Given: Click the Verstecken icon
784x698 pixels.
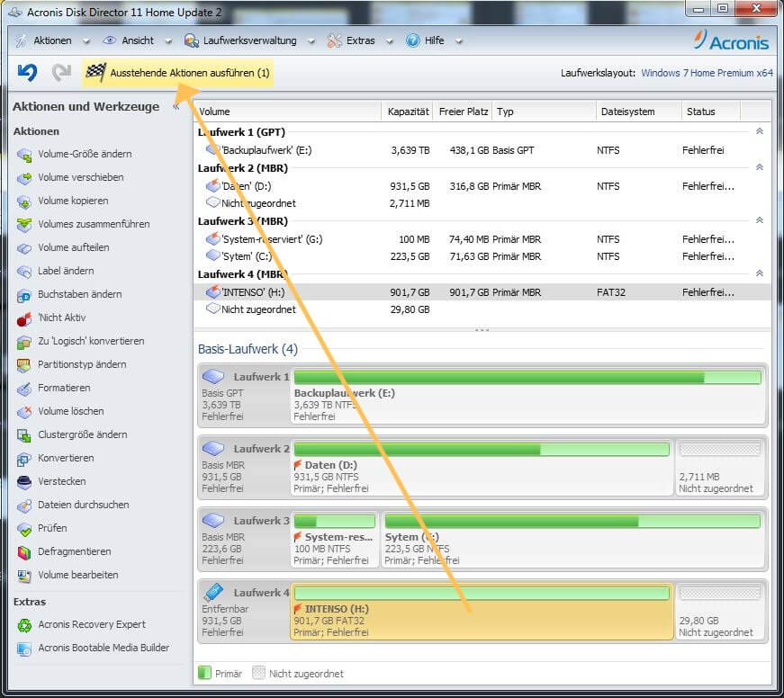Looking at the screenshot, I should click(x=24, y=482).
